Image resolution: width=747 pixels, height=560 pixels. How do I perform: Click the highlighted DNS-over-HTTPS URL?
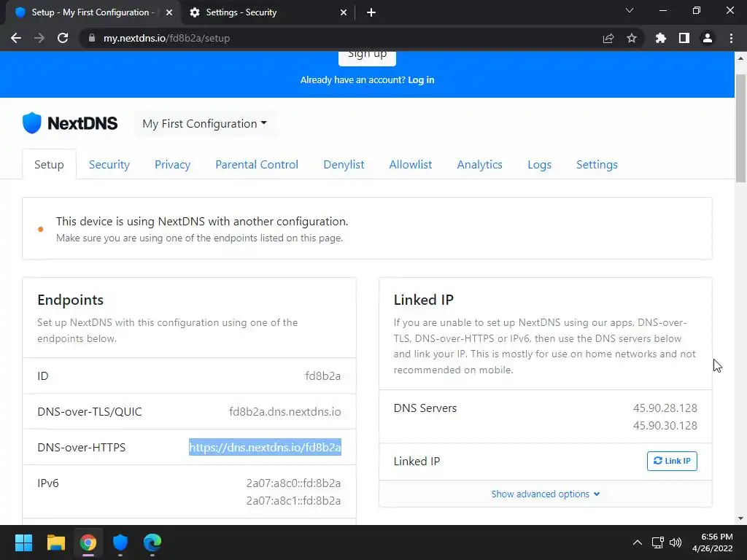(x=265, y=447)
